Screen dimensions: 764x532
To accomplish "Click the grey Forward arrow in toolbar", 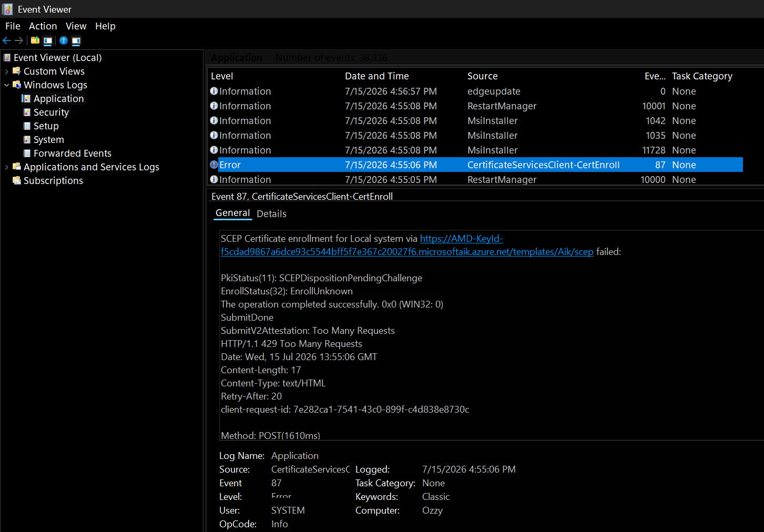I will pos(19,40).
